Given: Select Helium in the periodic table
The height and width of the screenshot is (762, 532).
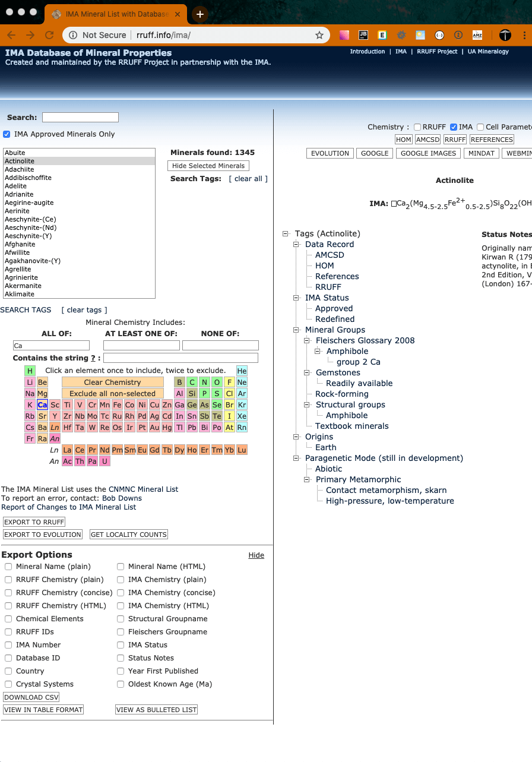Looking at the screenshot, I should coord(242,371).
